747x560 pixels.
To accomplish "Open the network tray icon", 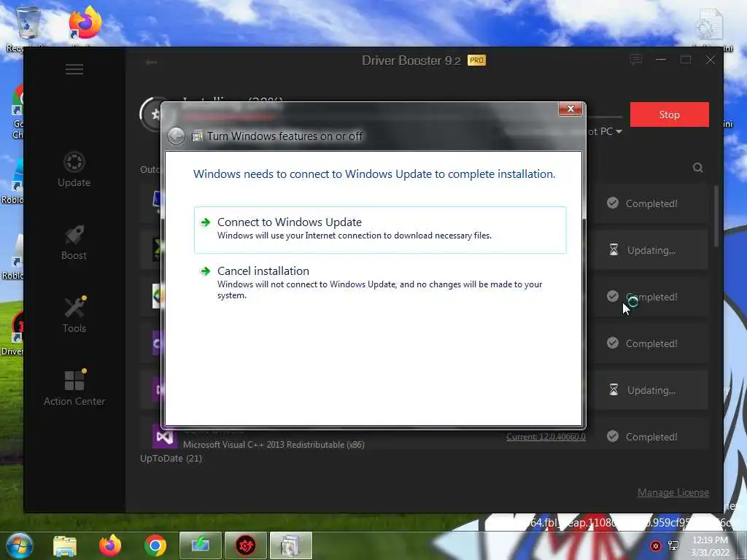I will point(673,545).
